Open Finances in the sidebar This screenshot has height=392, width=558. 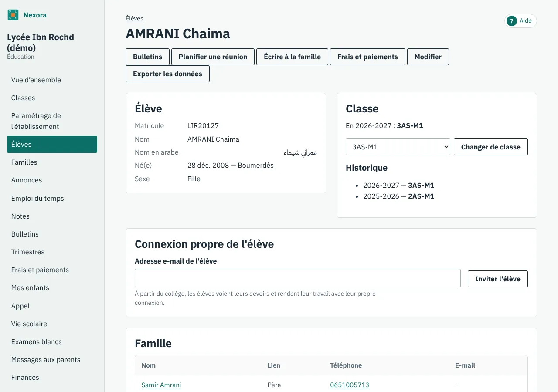(x=52, y=377)
